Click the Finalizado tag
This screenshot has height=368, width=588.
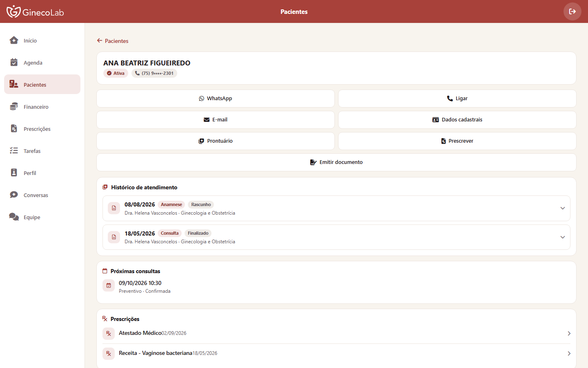click(x=198, y=233)
